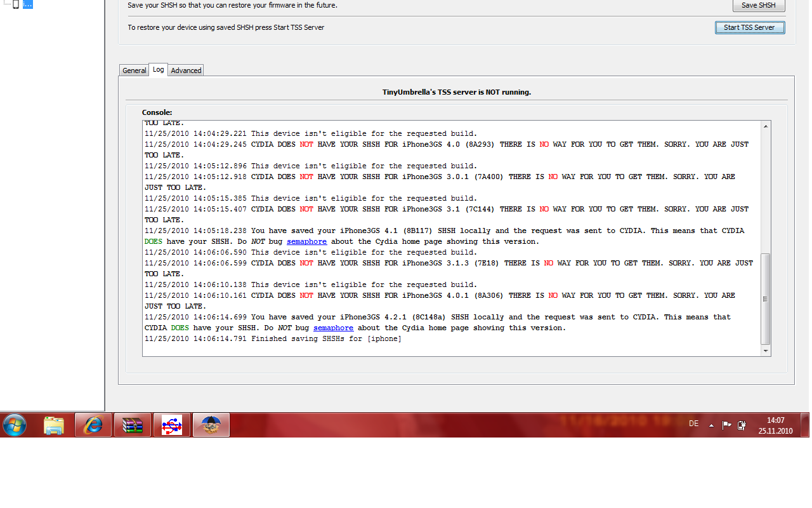Select the Log tab
The height and width of the screenshot is (508, 812).
coord(158,69)
